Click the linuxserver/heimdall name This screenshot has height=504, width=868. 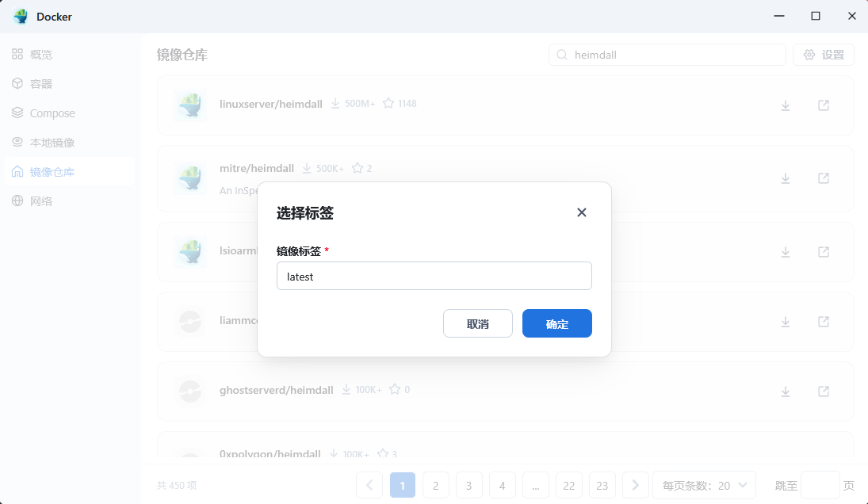(270, 104)
